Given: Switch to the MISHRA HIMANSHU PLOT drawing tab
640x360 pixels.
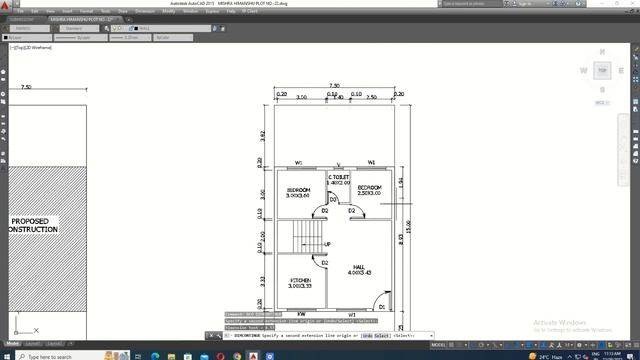Looking at the screenshot, I should 84,19.
